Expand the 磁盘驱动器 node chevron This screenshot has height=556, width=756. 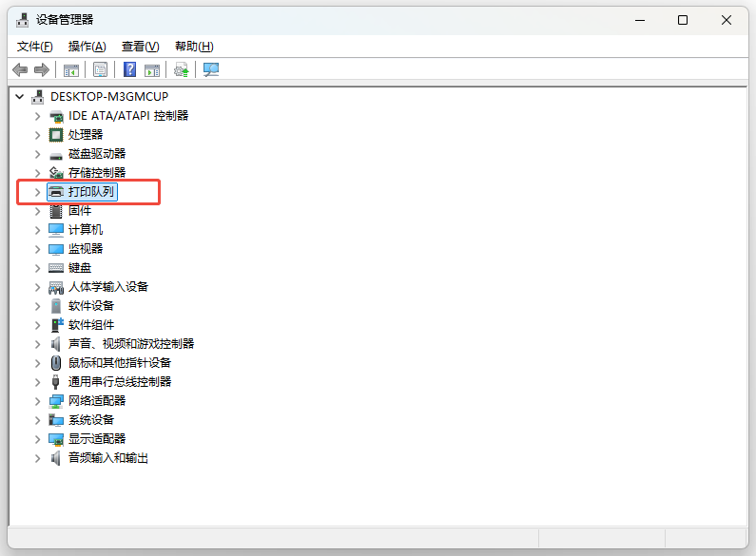pos(38,154)
